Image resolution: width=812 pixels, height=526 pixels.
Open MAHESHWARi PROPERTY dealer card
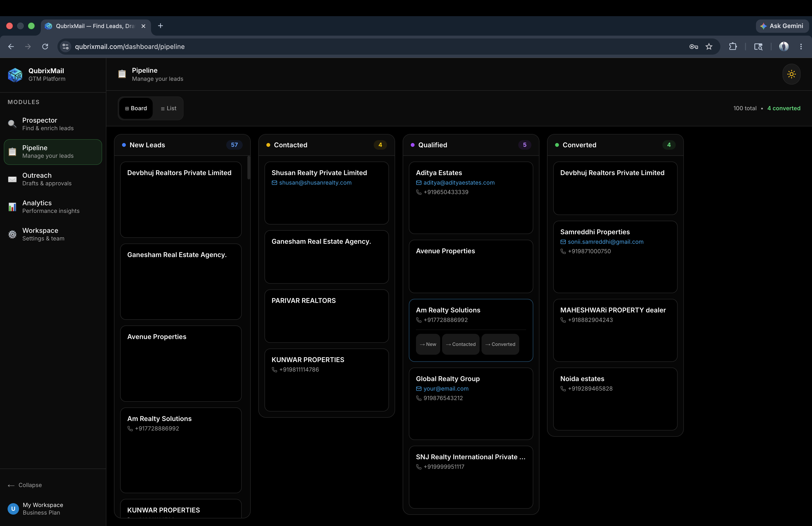tap(615, 330)
